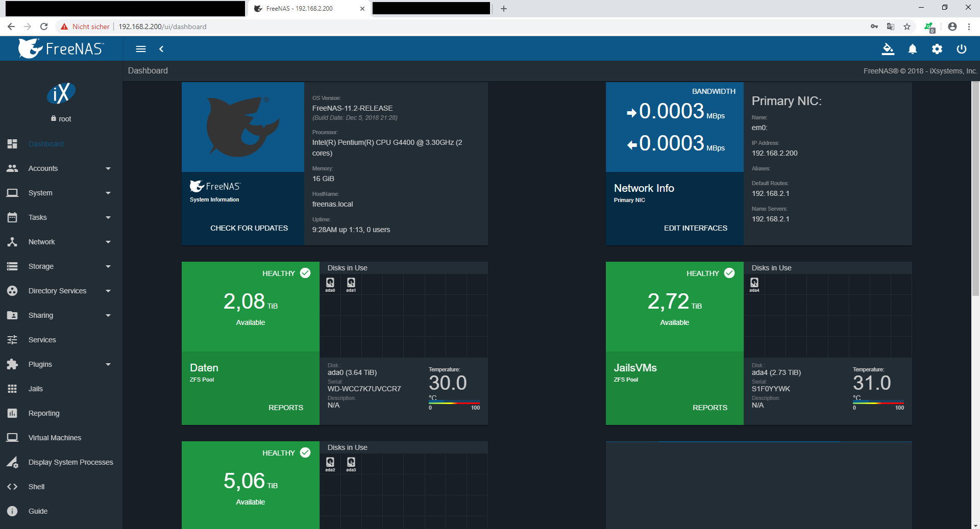
Task: Bookmark this page with star icon
Action: click(x=907, y=27)
